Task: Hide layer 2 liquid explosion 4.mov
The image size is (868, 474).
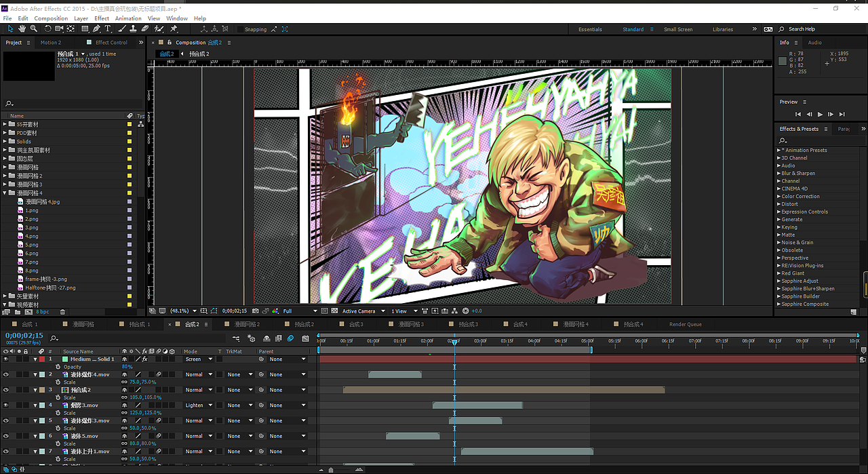Action: tap(6, 374)
